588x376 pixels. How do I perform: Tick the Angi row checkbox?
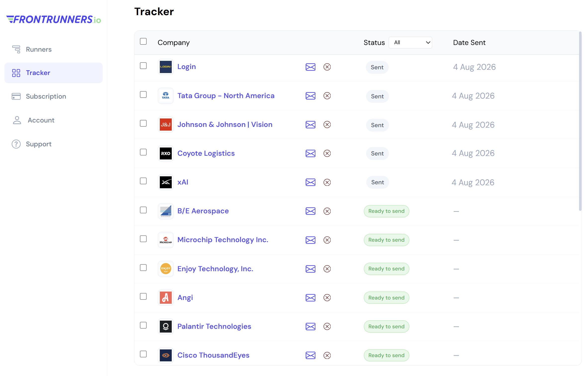coord(143,297)
